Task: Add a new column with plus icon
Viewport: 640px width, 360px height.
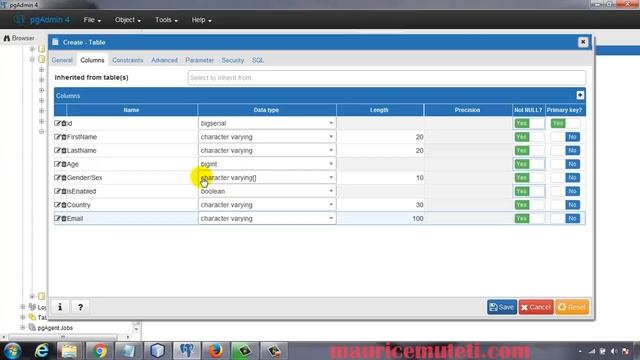Action: click(580, 96)
